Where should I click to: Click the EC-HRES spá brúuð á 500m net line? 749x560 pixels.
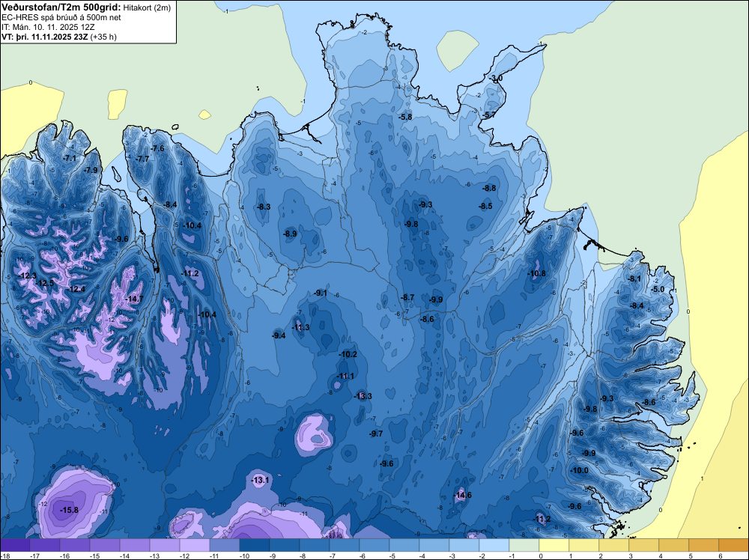click(x=61, y=17)
